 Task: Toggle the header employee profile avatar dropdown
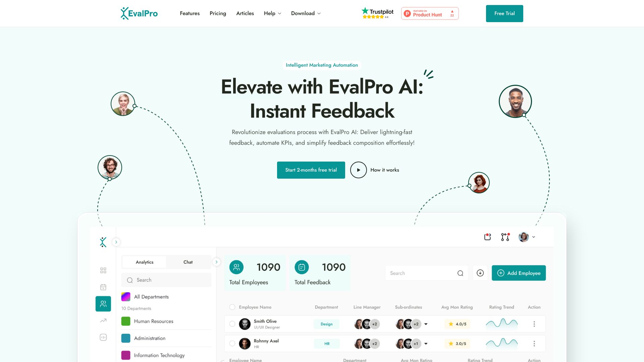click(x=527, y=236)
